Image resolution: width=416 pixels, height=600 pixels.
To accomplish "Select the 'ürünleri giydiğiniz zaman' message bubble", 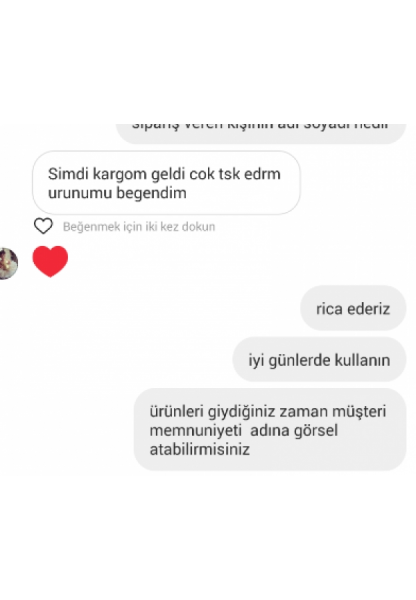I will [x=270, y=430].
